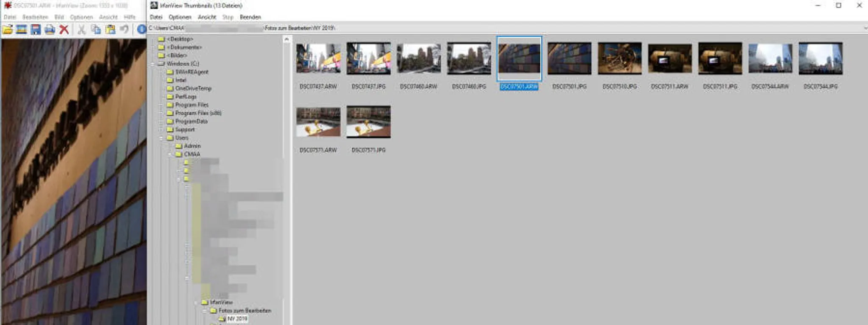Open Optionen menu in viewer window
Image resolution: width=868 pixels, height=325 pixels.
pos(81,17)
